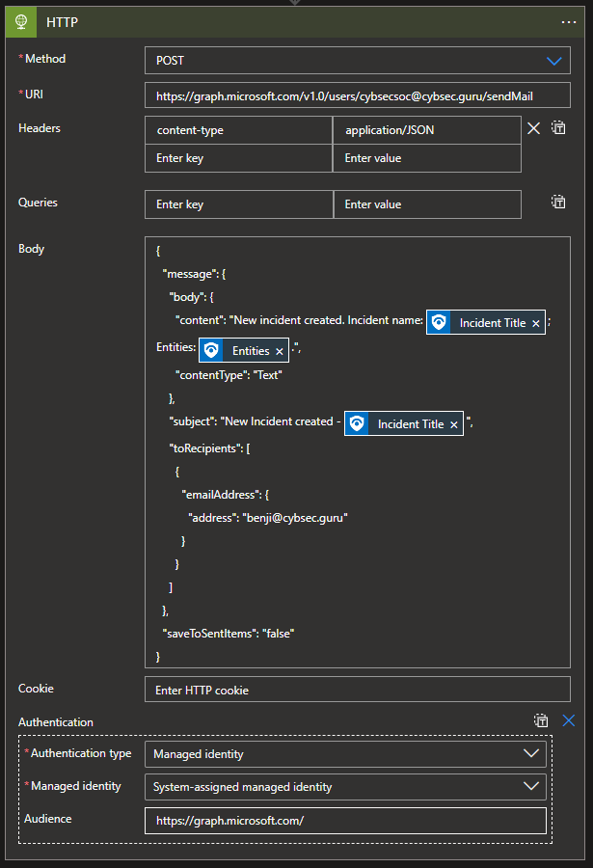Click the Cookie input field

[357, 690]
